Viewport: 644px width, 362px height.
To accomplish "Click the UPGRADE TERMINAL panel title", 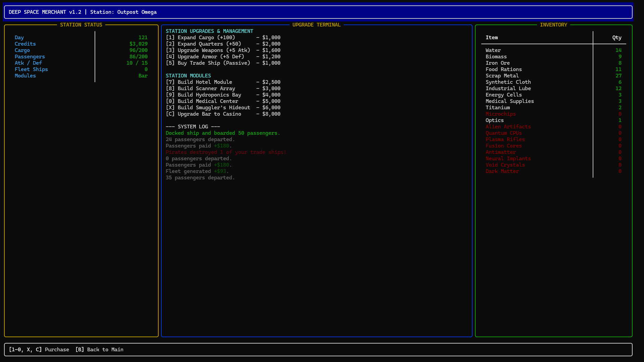I will tap(316, 24).
